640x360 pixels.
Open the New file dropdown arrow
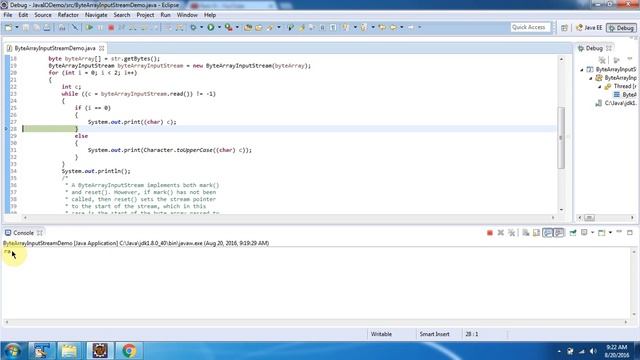click(x=17, y=27)
